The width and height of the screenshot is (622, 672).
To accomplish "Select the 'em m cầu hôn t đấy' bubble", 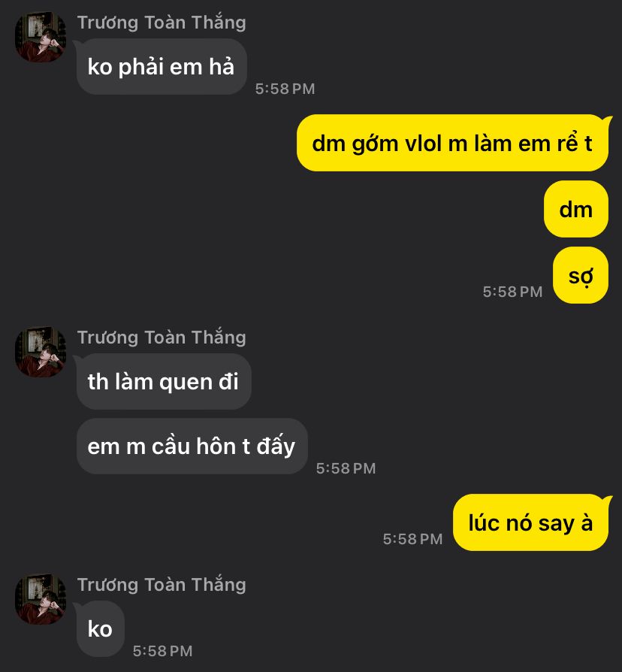I will point(192,446).
